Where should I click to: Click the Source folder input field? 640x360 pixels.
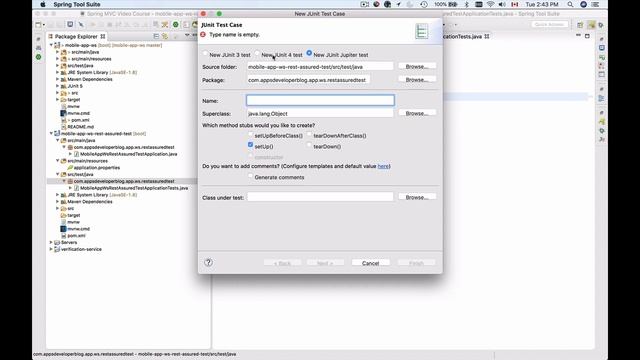[x=320, y=67]
